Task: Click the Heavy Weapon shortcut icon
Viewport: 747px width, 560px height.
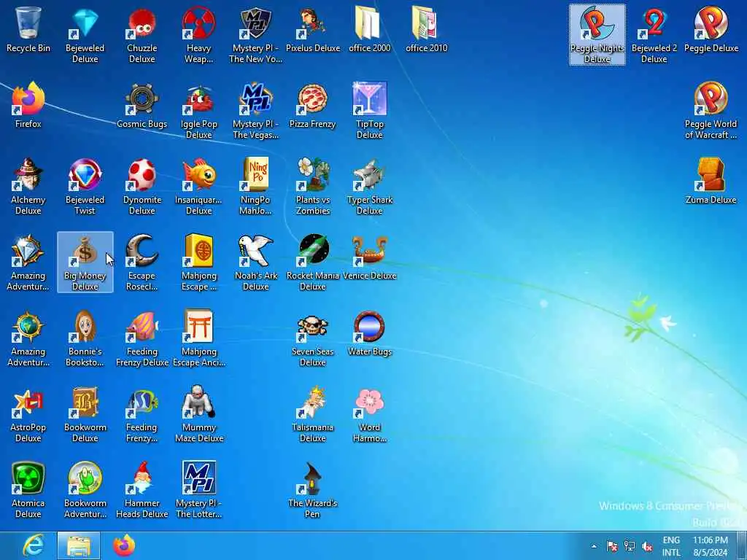Action: [x=198, y=34]
